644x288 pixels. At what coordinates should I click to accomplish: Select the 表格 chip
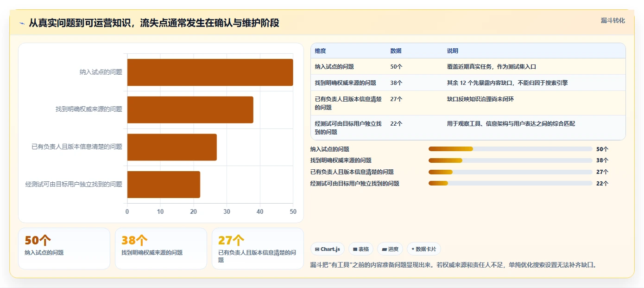361,249
